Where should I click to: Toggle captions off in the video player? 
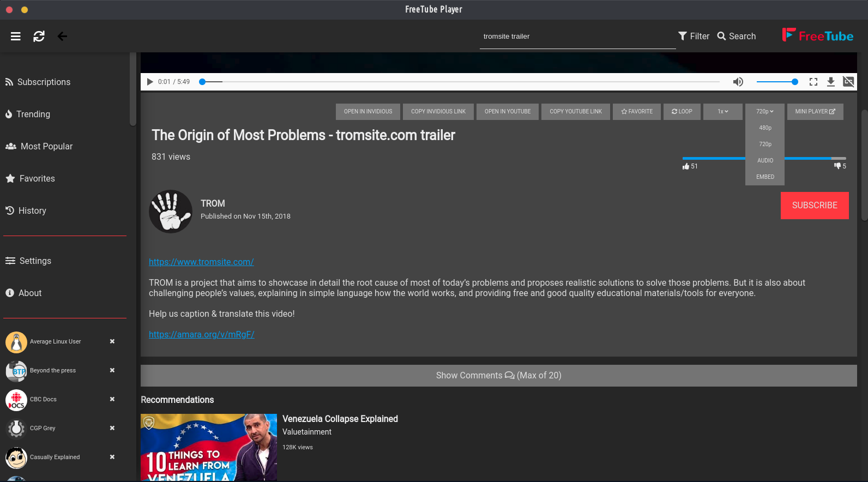848,82
